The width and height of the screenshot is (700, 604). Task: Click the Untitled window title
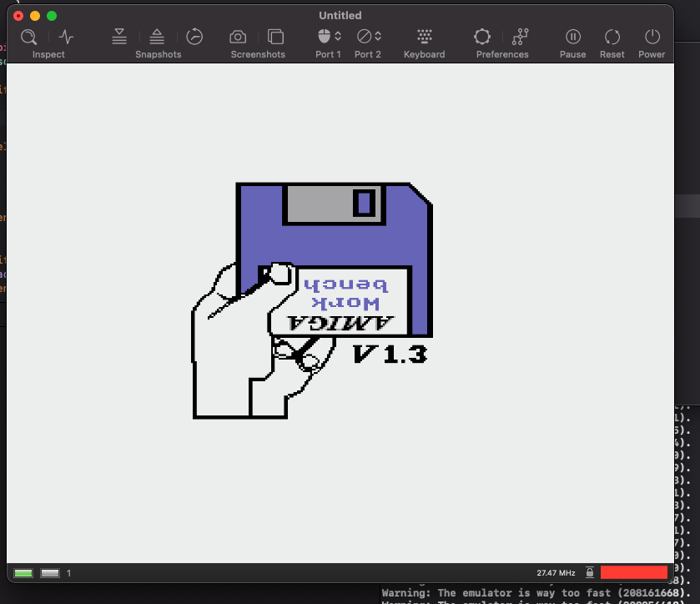click(x=340, y=16)
